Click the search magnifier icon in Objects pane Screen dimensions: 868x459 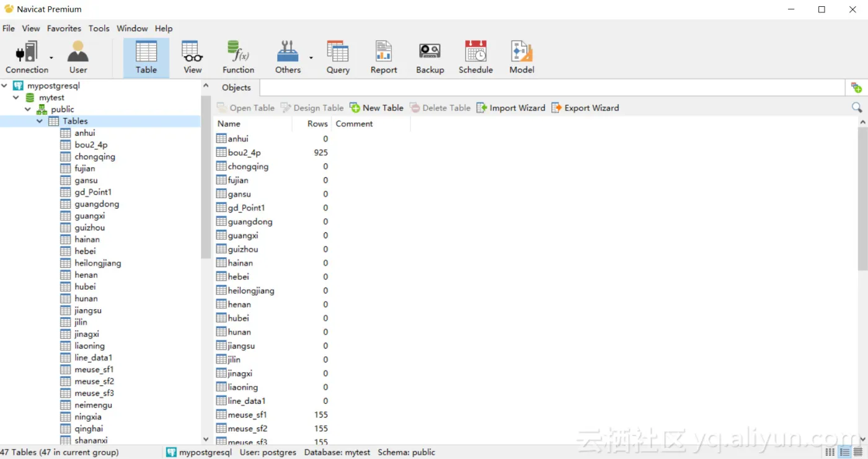(857, 108)
